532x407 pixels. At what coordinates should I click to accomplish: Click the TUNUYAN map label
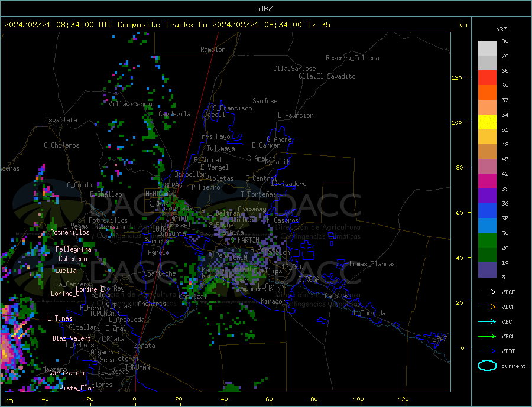pyautogui.click(x=137, y=367)
